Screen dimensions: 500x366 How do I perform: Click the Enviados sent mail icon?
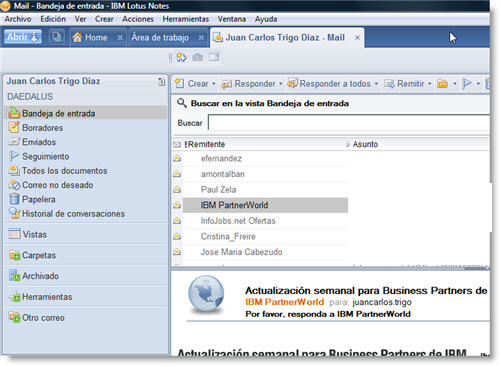click(x=14, y=142)
